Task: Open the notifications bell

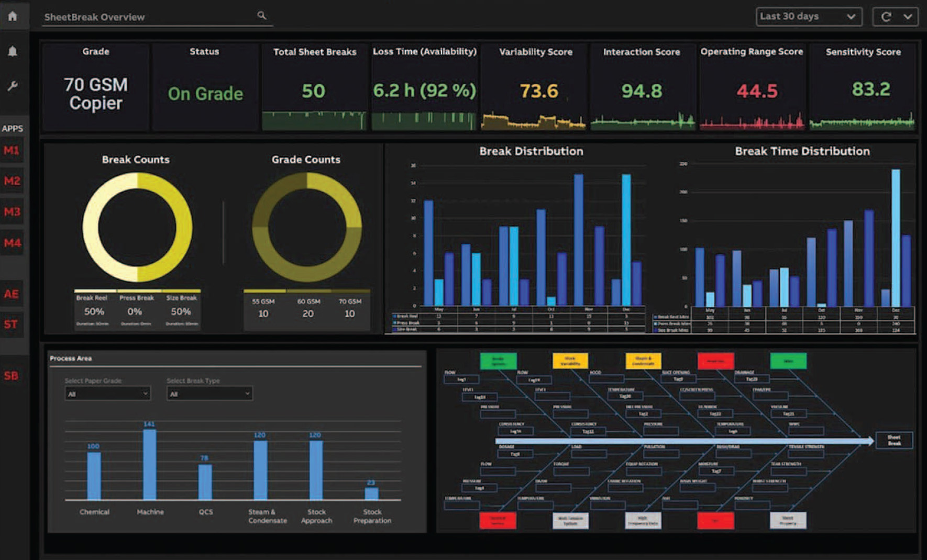Action: [13, 51]
